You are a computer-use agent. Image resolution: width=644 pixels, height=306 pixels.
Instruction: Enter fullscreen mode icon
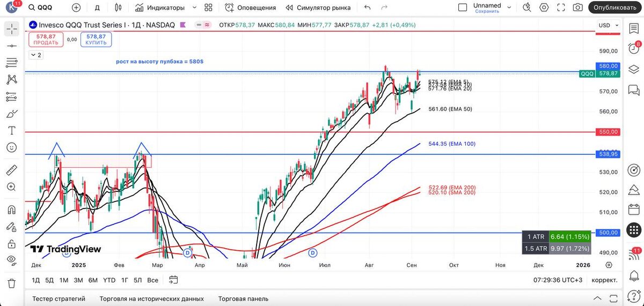pos(561,8)
